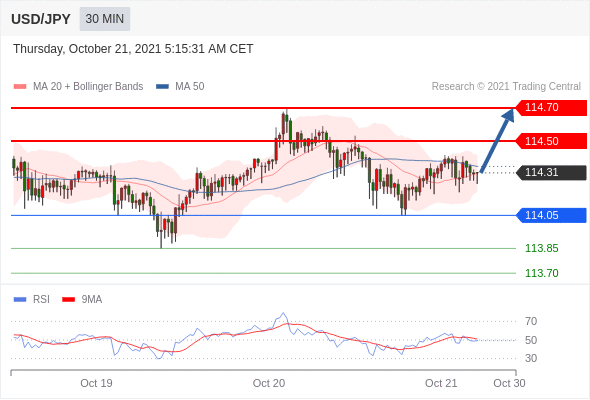Click the Research Trading Central copyright text
This screenshot has height=400, width=590.
coord(506,87)
